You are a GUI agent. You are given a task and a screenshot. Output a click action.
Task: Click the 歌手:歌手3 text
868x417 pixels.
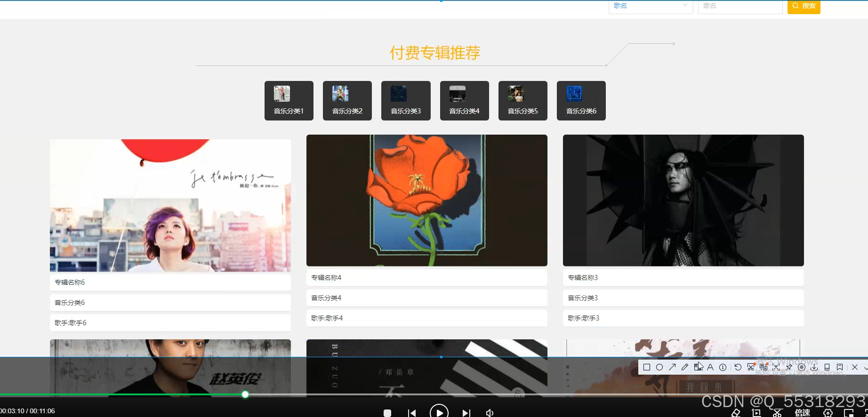coord(584,318)
